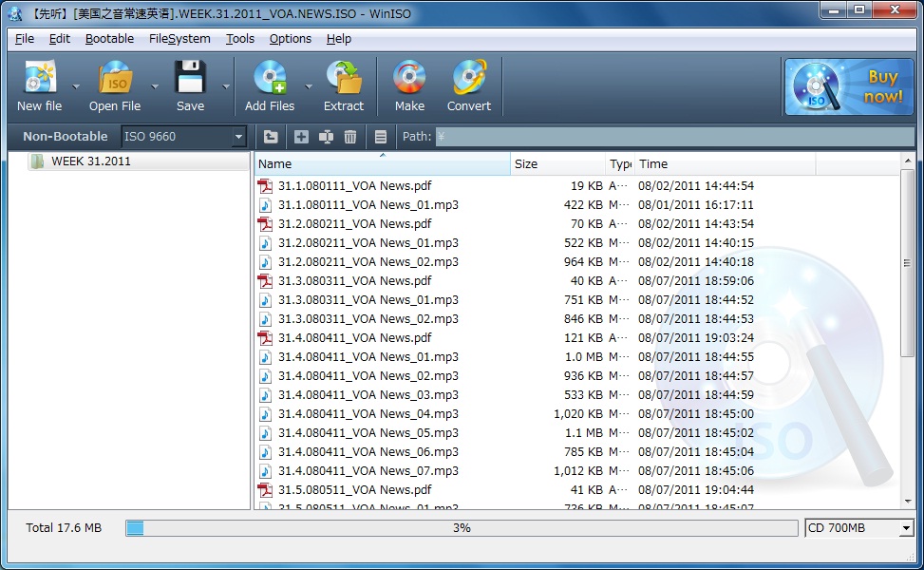The width and height of the screenshot is (924, 570).
Task: Click the 1,020 KB size cell
Action: tap(578, 414)
